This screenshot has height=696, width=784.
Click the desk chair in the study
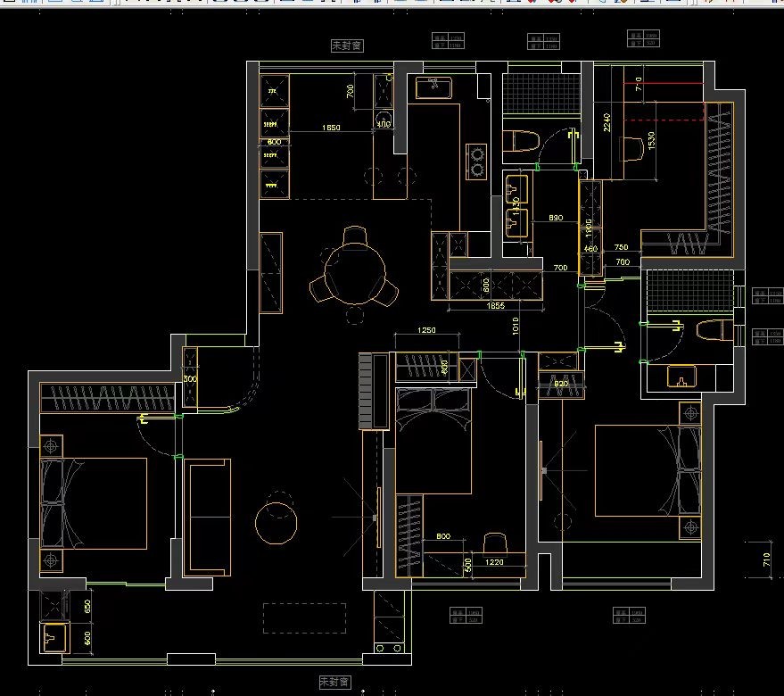coord(495,543)
